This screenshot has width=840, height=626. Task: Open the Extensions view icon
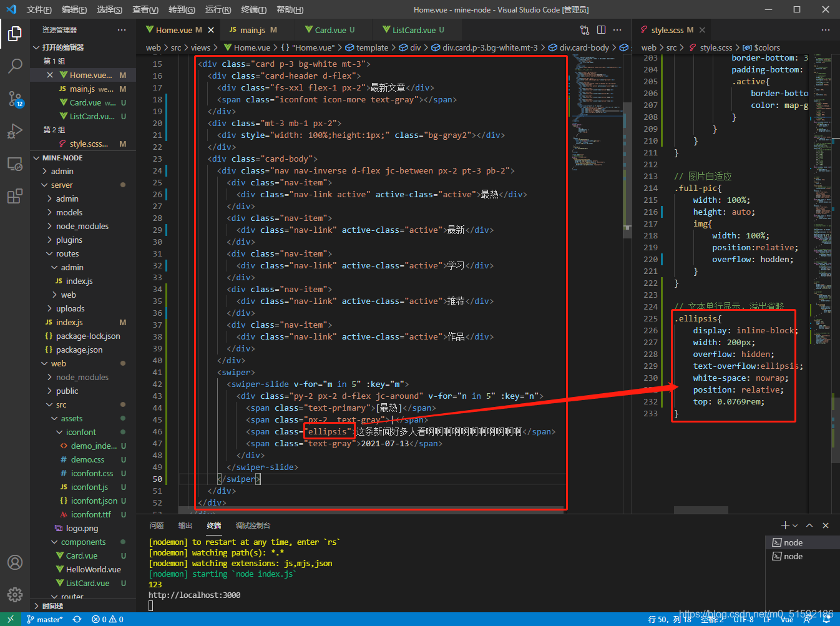click(x=15, y=197)
